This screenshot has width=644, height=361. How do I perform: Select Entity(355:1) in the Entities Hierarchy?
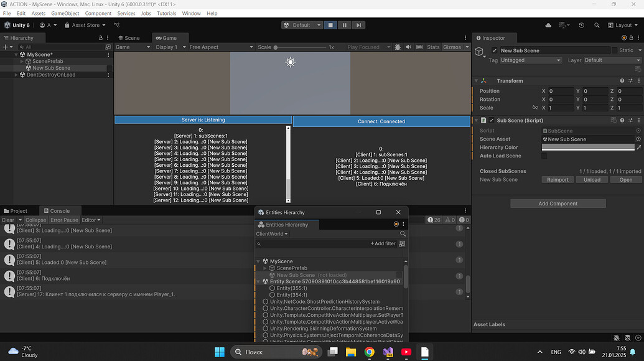(x=292, y=288)
